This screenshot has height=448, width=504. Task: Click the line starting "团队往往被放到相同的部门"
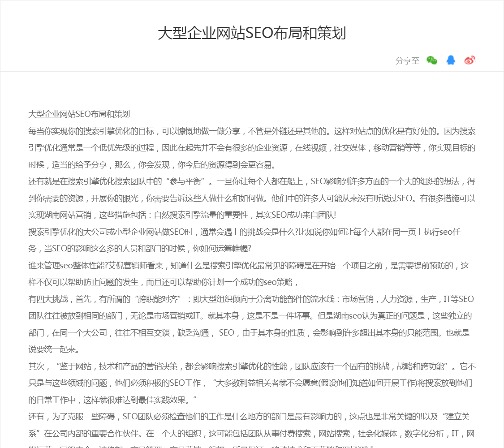250,316
